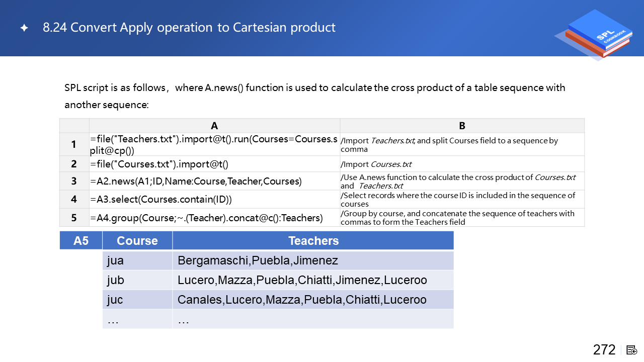Select column header B in script table

point(462,126)
